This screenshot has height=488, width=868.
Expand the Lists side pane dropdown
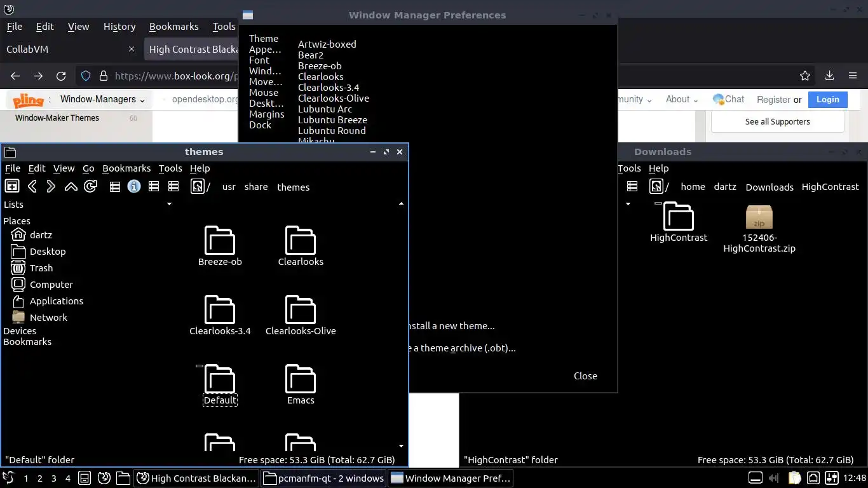(169, 204)
